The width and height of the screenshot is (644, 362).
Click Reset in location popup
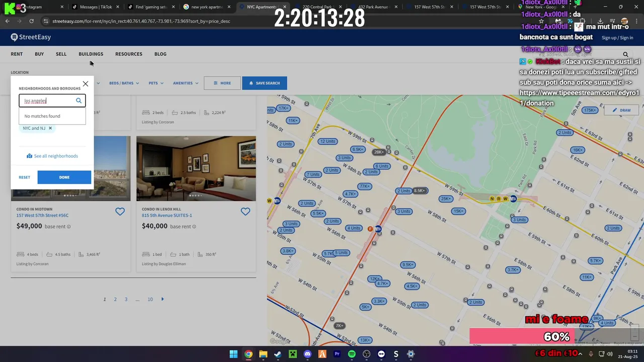point(24,177)
